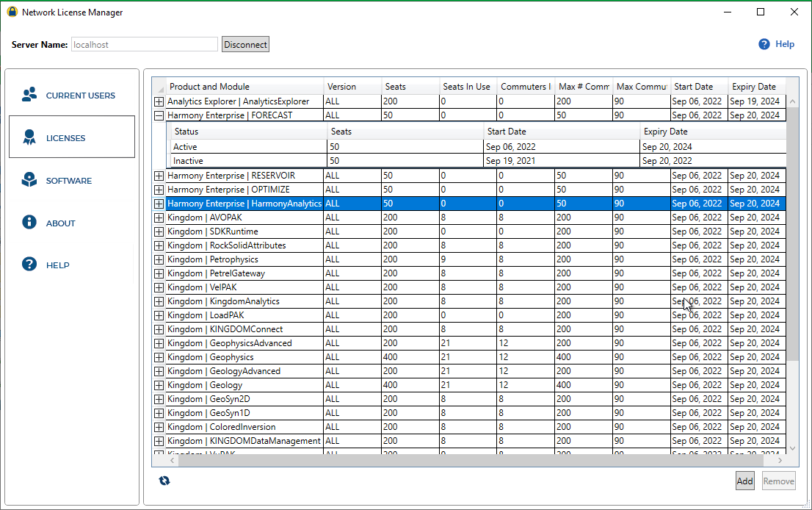Image resolution: width=812 pixels, height=510 pixels.
Task: Click the scroll up arrow of license table
Action: (x=792, y=101)
